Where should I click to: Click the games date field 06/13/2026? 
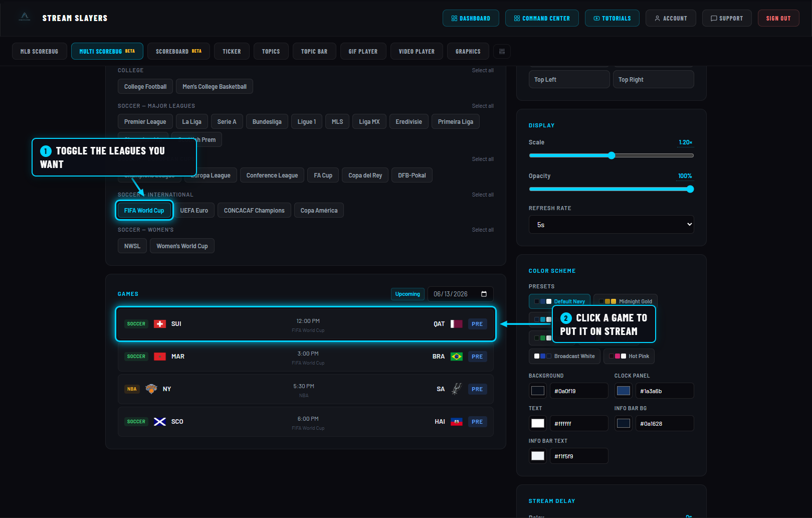tap(461, 294)
